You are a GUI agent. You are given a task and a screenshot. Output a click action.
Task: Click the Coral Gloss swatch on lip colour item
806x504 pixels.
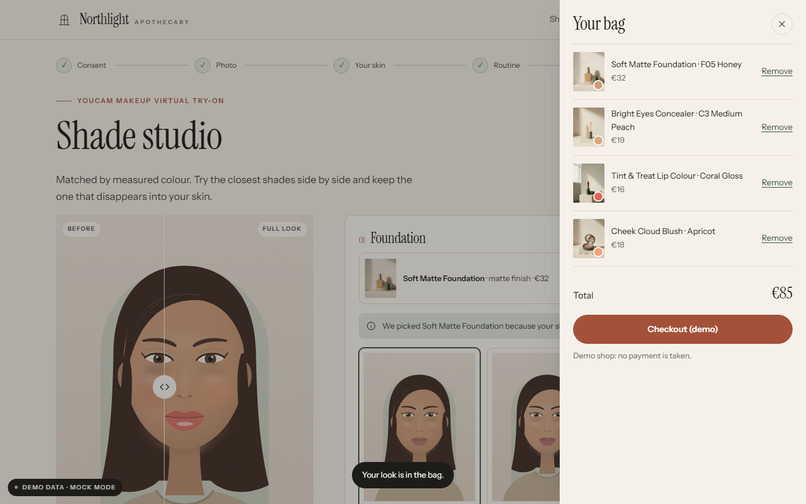click(598, 197)
